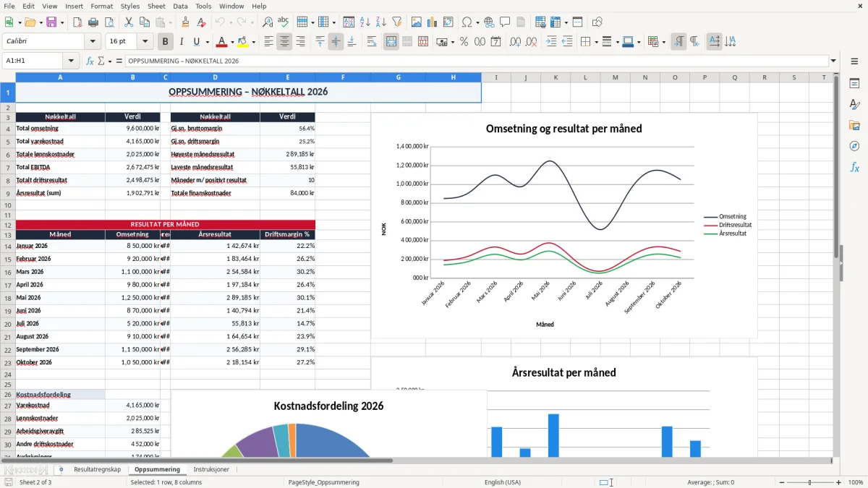Click the Print icon

coord(93,22)
